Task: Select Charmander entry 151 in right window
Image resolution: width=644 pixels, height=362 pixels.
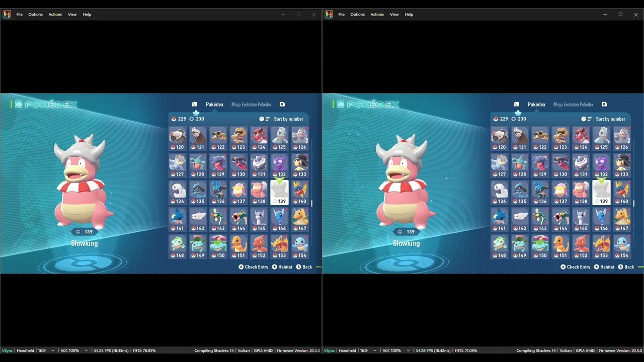Action: point(561,247)
